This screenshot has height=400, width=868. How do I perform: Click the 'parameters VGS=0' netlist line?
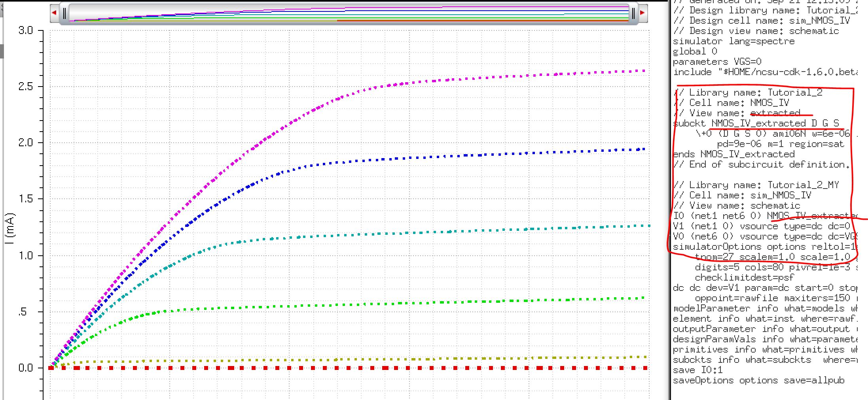tap(717, 62)
